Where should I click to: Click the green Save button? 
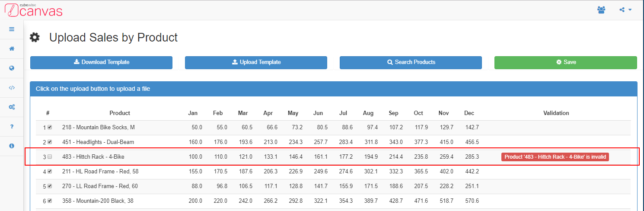pos(565,62)
